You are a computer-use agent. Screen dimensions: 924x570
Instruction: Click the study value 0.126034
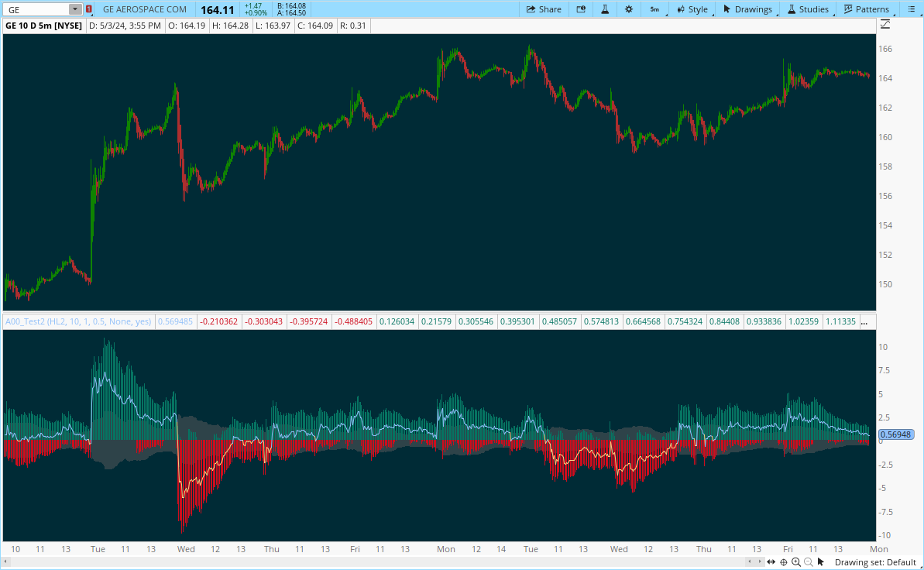397,322
